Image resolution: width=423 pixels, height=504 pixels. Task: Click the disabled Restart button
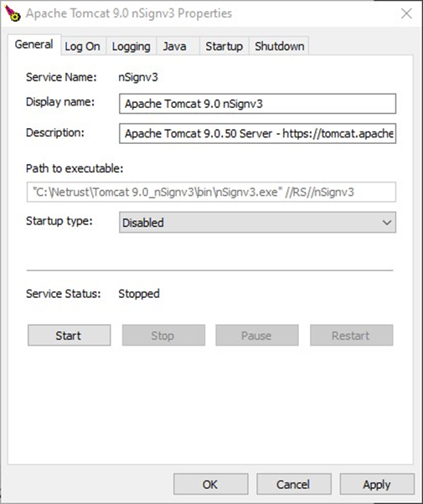(351, 335)
